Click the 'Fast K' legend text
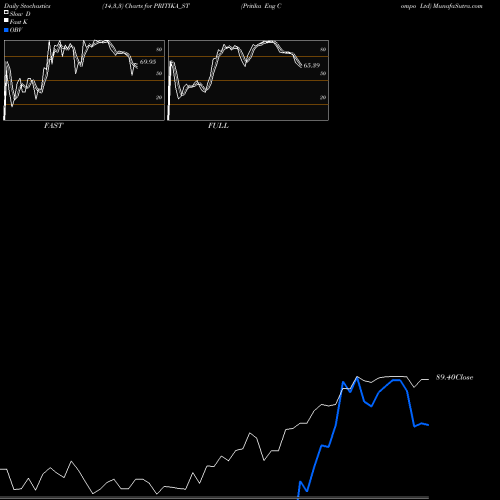Screen dimensions: 500x500 point(19,22)
